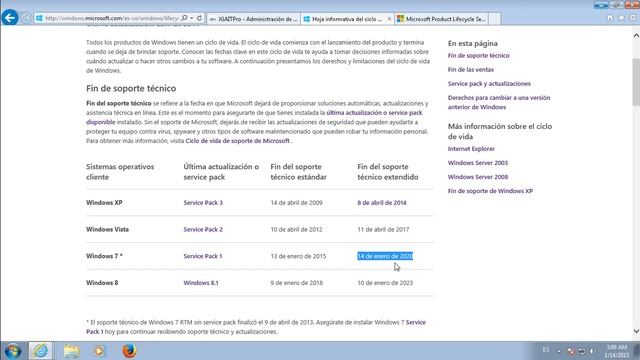Open Service Pack 2 link for Windows Vista
This screenshot has width=640, height=360.
click(203, 229)
